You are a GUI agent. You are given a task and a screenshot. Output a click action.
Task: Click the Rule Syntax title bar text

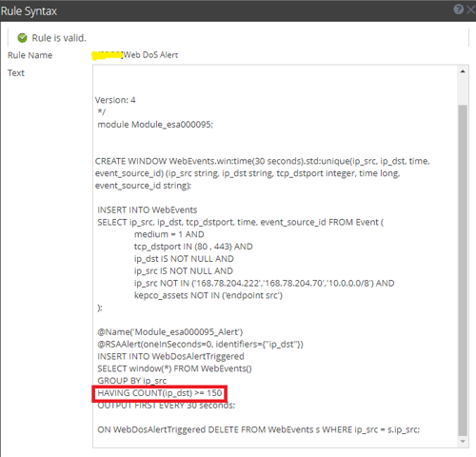[x=29, y=11]
